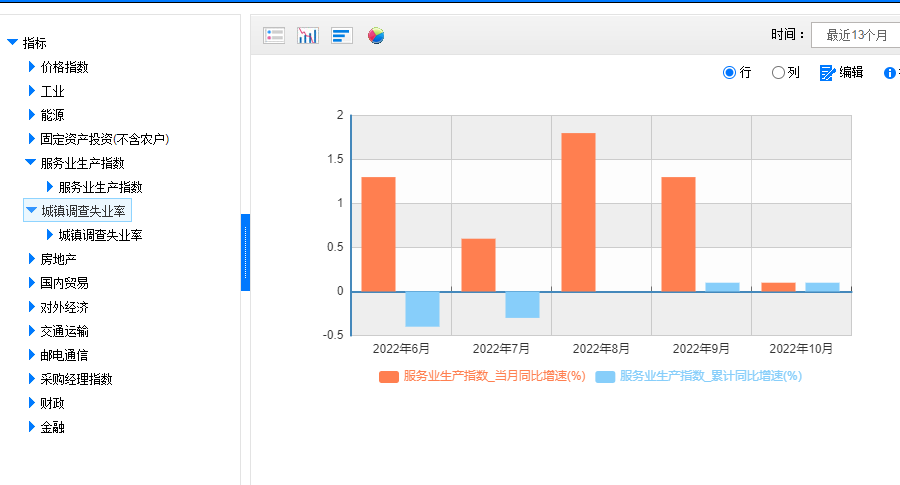Switch to the table list view icon
This screenshot has height=485, width=900.
[274, 36]
